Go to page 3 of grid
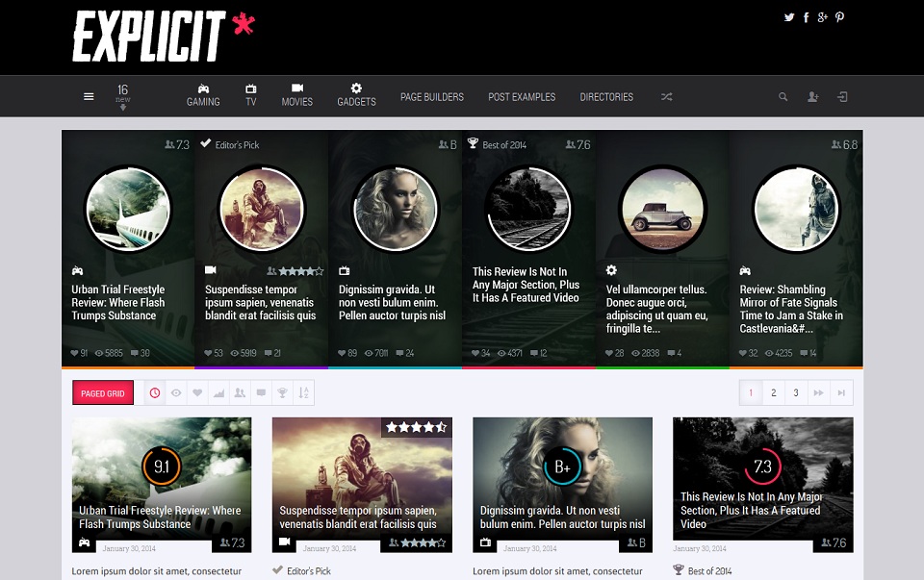Image resolution: width=924 pixels, height=580 pixels. pos(796,392)
